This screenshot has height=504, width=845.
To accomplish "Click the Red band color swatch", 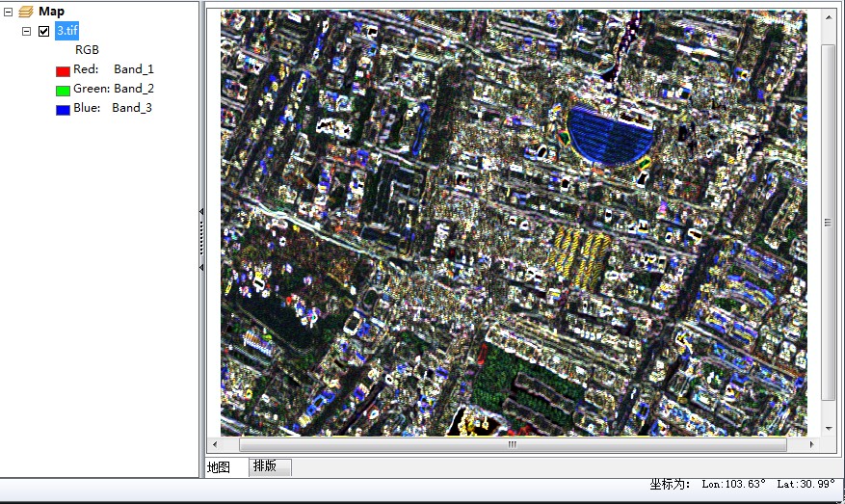I will click(63, 70).
